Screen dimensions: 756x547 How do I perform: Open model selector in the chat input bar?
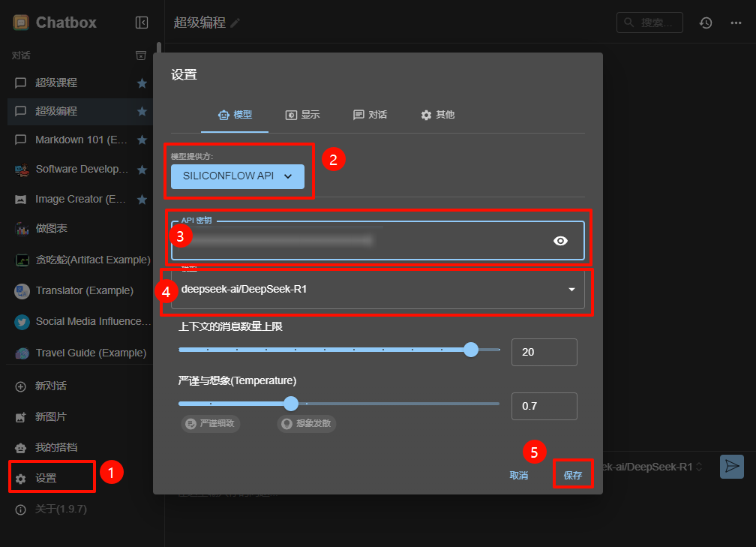coord(652,467)
